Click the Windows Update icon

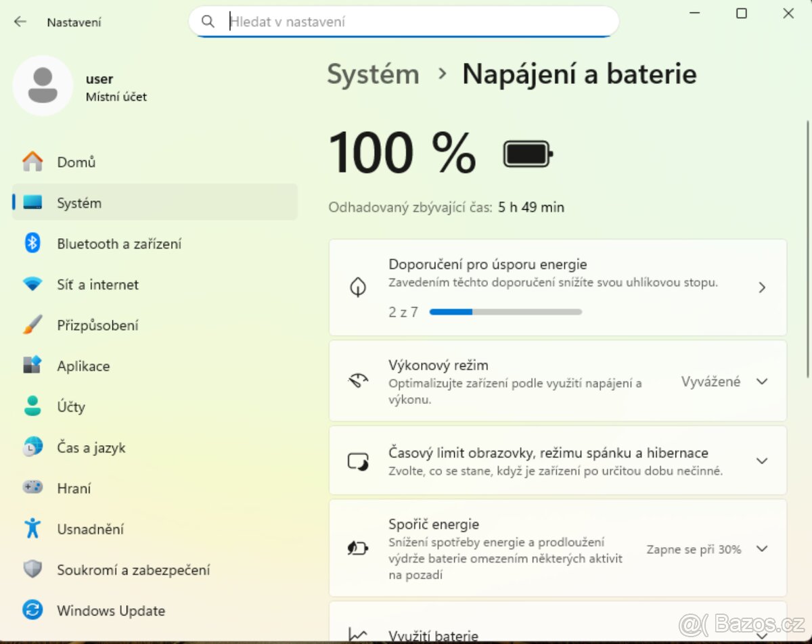point(33,610)
